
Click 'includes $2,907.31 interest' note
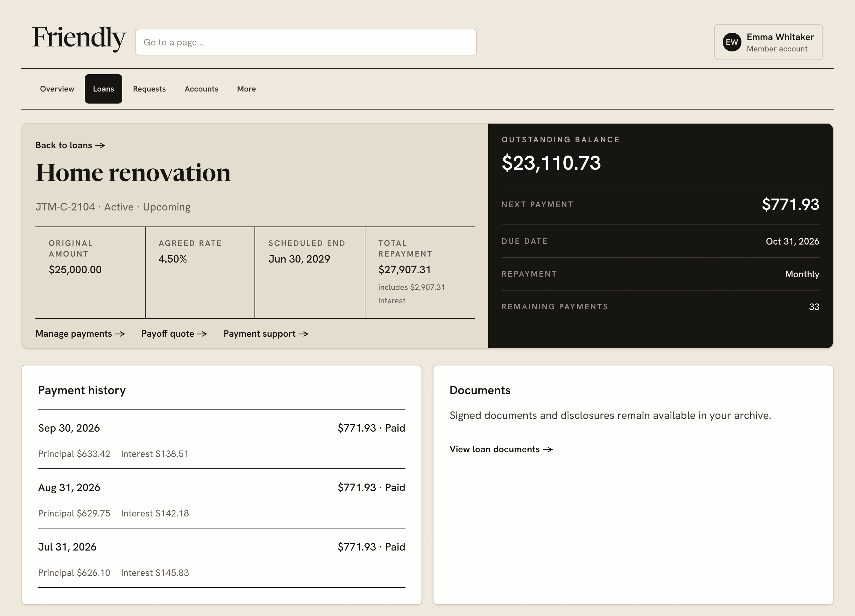point(412,294)
